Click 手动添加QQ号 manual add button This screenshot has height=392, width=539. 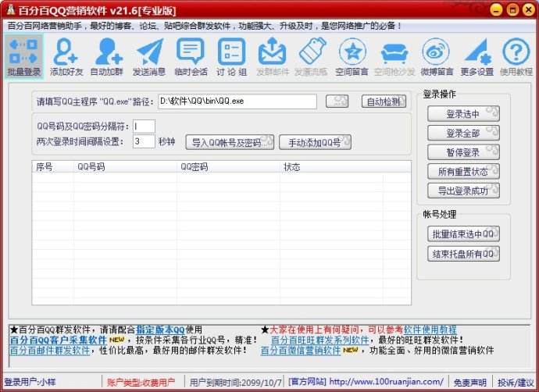[316, 142]
